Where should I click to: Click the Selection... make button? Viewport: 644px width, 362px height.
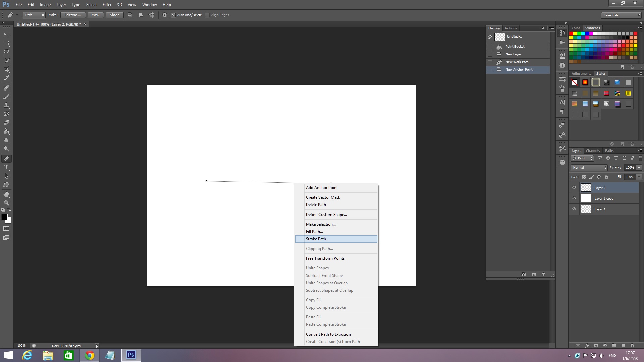click(x=73, y=15)
